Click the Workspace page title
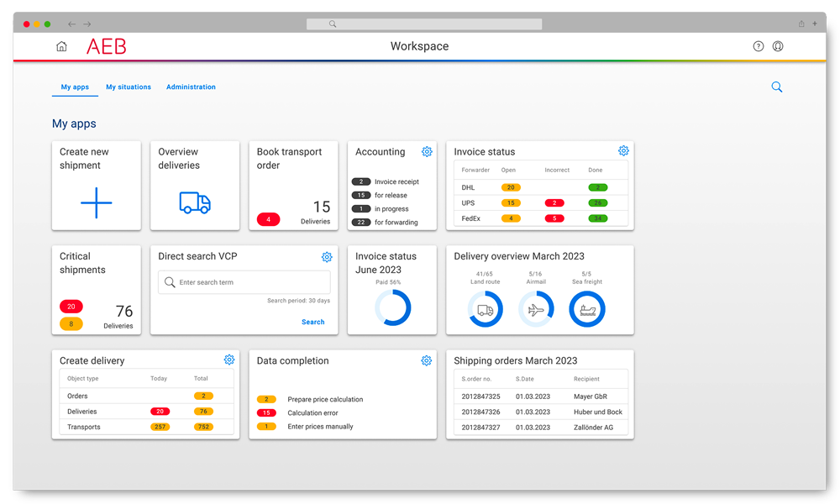Screen dimensions: 840x504 coord(419,46)
